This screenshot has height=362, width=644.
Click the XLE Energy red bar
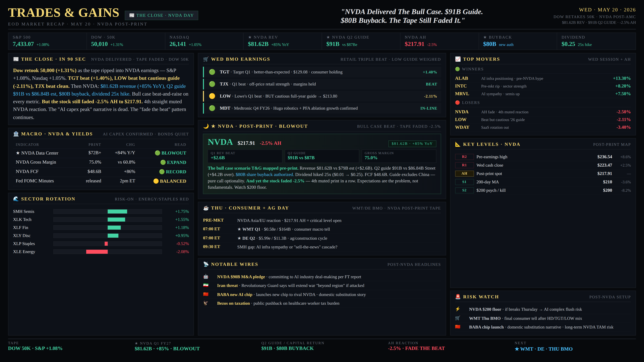(x=97, y=252)
